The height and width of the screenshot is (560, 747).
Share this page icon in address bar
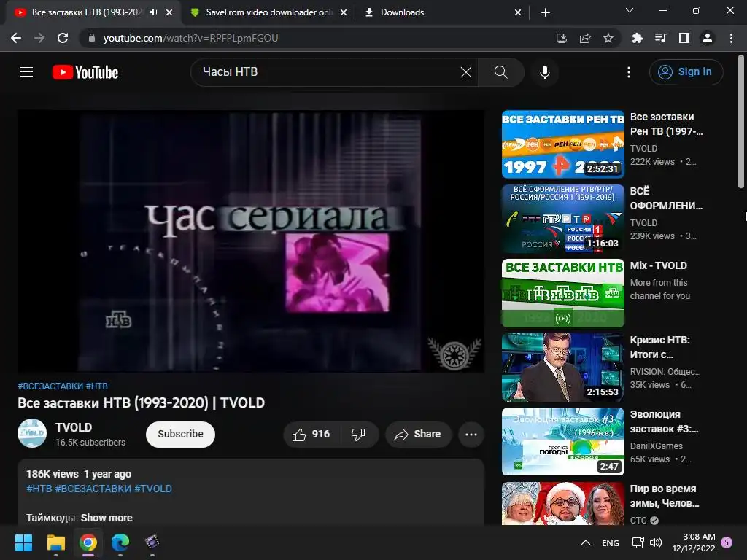(x=585, y=38)
